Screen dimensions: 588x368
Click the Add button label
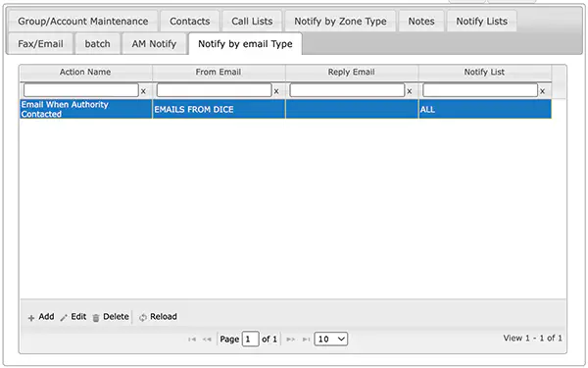[x=46, y=317]
